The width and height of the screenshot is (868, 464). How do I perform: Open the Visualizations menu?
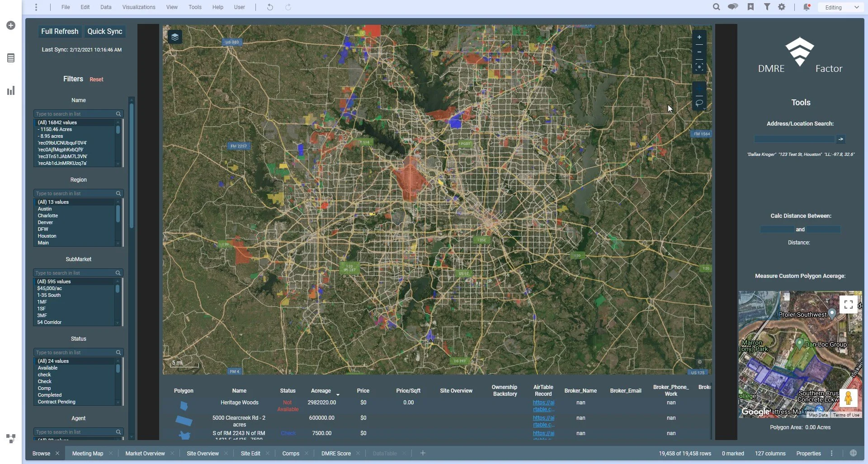[139, 7]
